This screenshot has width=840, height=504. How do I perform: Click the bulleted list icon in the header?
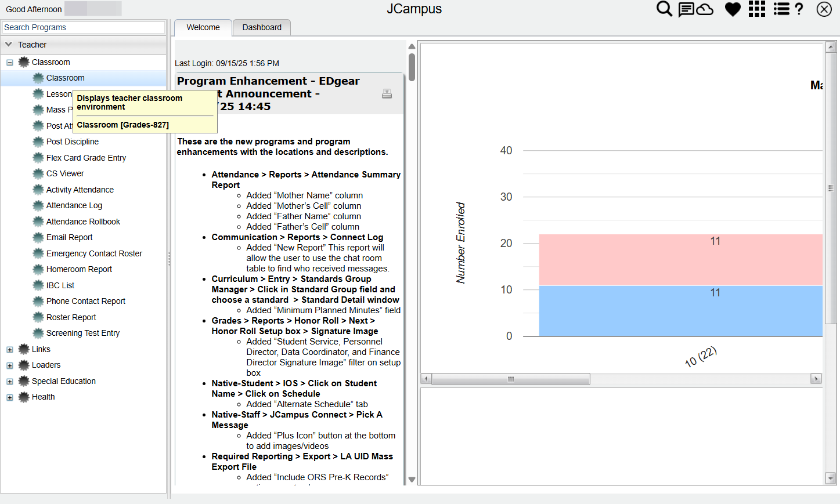[x=781, y=9]
